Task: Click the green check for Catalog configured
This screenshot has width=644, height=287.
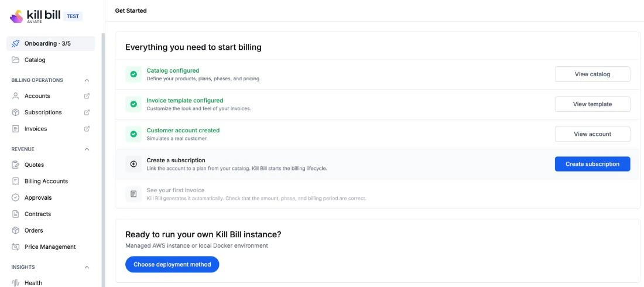Action: (x=133, y=74)
